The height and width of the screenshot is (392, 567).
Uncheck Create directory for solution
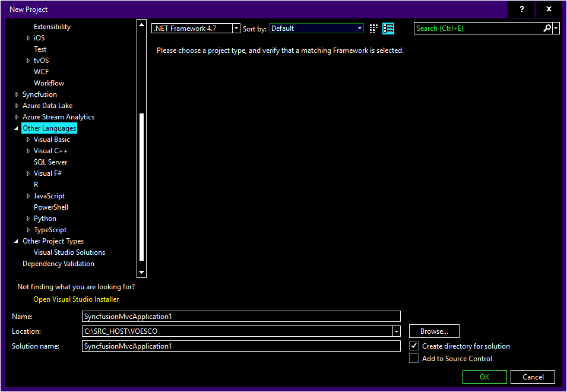coord(414,346)
